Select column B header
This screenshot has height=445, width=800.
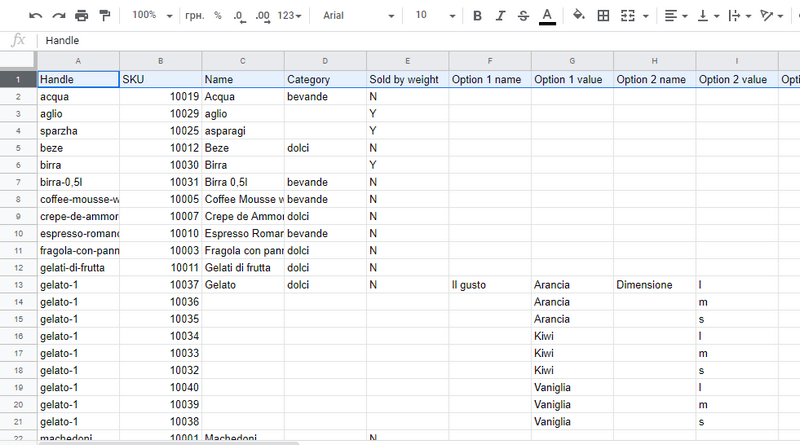pyautogui.click(x=161, y=61)
